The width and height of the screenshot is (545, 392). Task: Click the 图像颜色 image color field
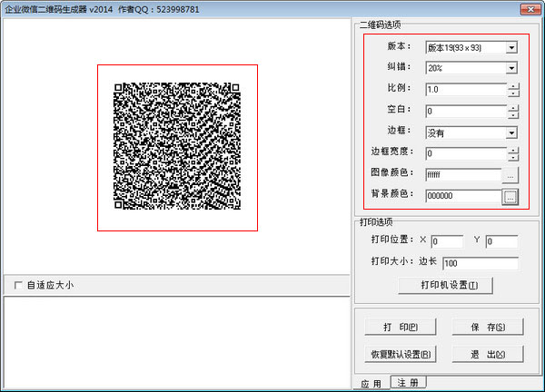coord(463,174)
